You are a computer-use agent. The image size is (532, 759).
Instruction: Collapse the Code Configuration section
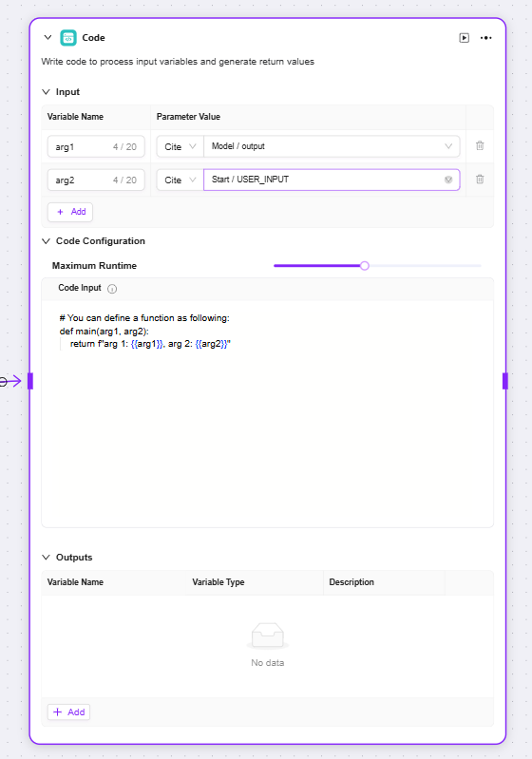pos(46,241)
